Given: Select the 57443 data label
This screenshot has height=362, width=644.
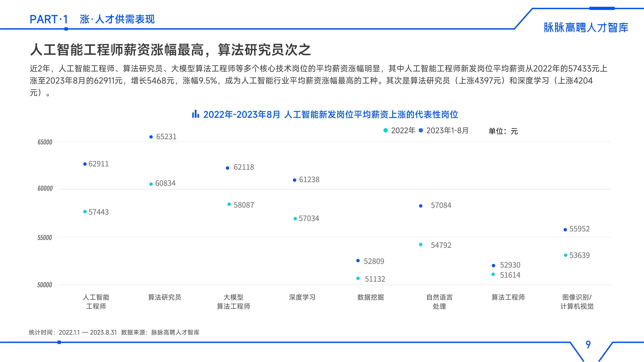Looking at the screenshot, I should (x=99, y=212).
